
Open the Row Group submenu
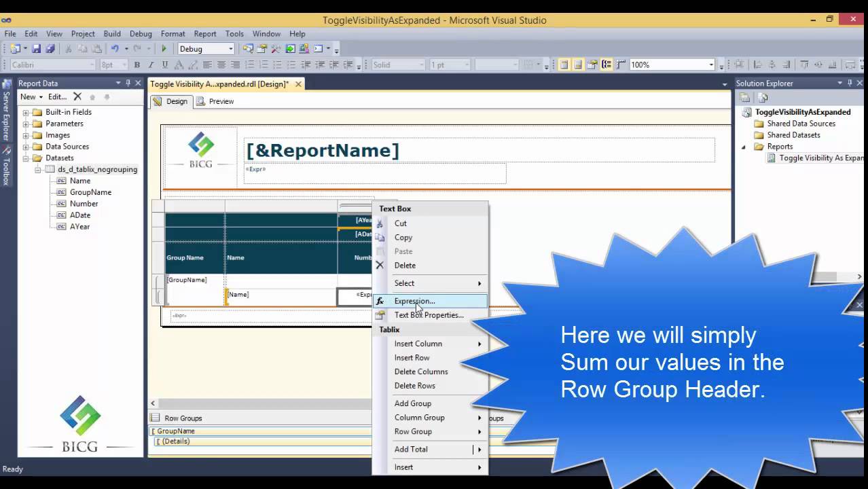tap(430, 432)
